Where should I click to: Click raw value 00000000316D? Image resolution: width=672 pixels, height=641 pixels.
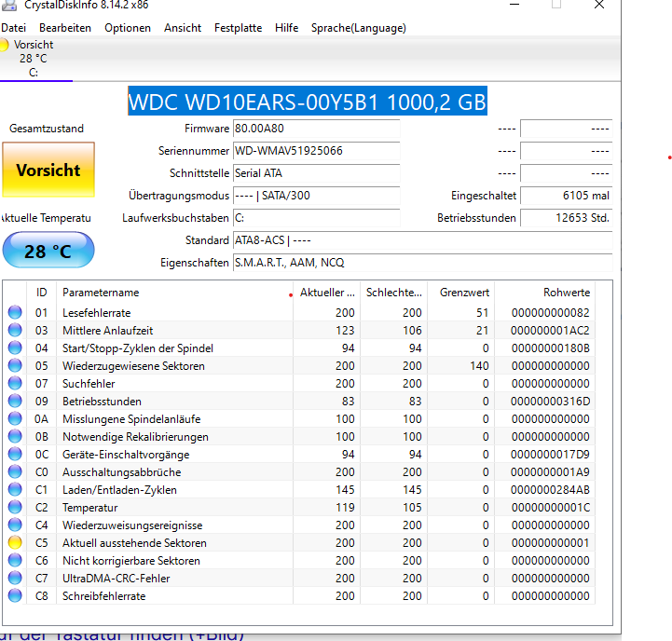point(550,402)
